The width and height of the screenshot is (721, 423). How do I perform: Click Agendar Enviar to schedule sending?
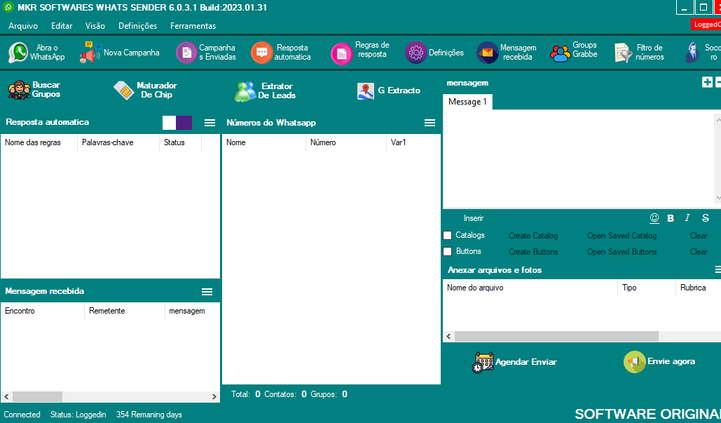(514, 362)
